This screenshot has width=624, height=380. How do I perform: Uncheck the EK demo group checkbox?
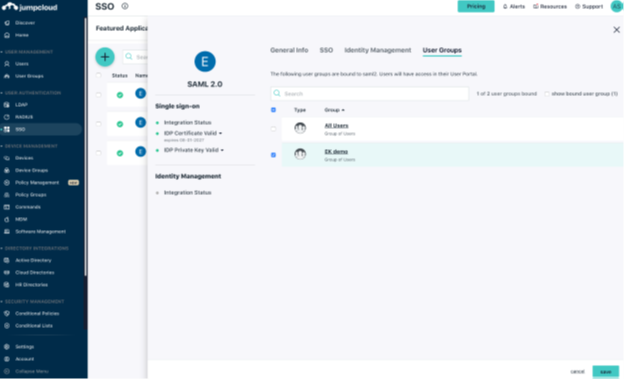[273, 155]
